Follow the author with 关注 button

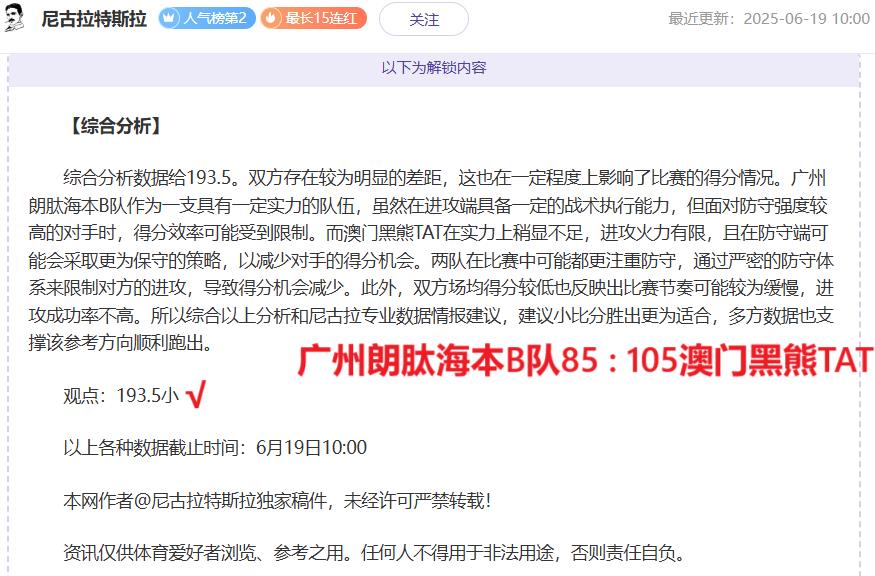[424, 20]
